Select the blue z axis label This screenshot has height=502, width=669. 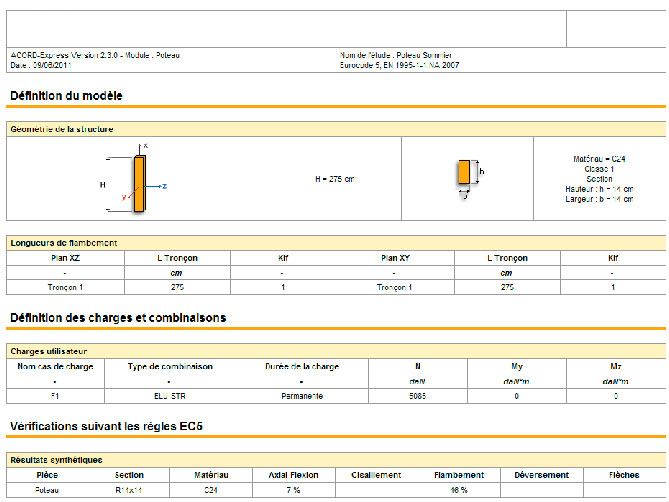pyautogui.click(x=164, y=186)
